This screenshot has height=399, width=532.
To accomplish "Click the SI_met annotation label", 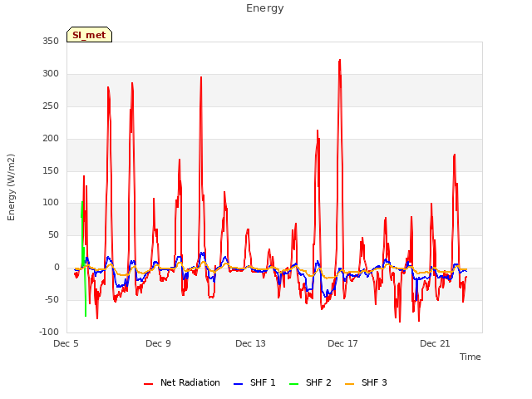I will [89, 35].
